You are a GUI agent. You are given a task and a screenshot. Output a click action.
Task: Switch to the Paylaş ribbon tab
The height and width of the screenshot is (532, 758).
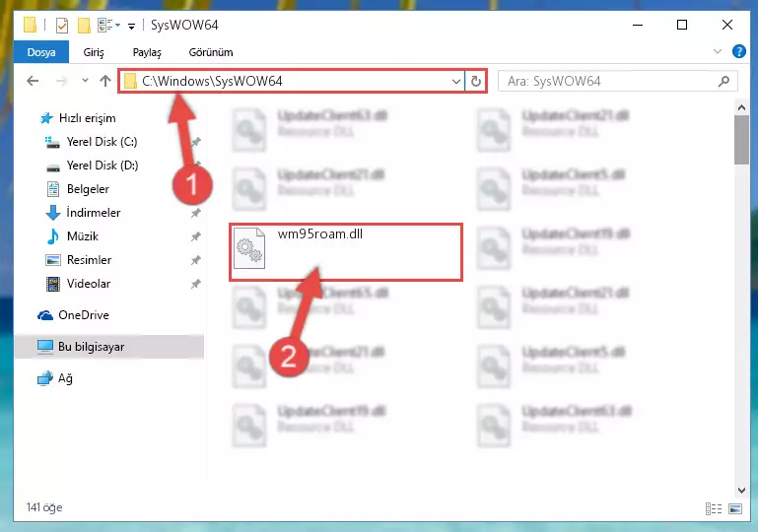coord(147,52)
